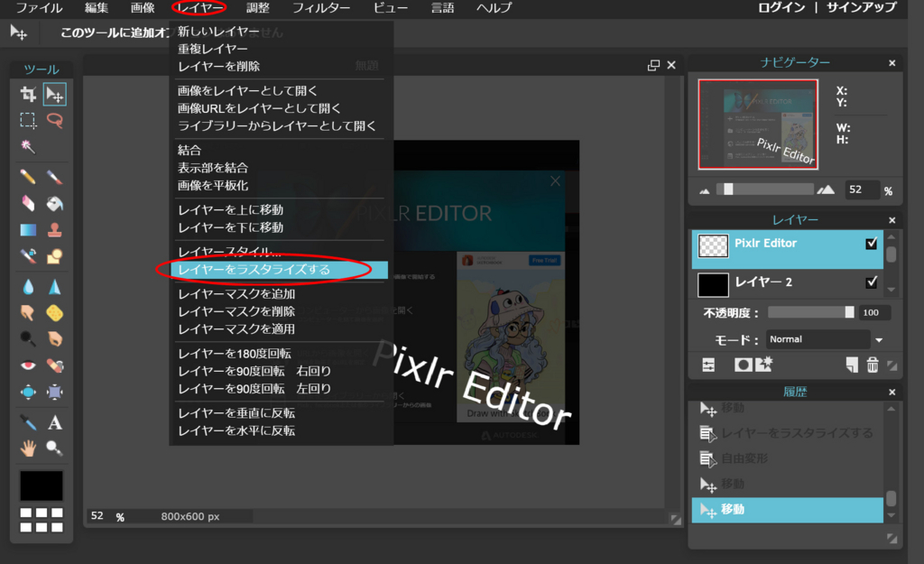Select the Brush tool
The image size is (924, 564).
pyautogui.click(x=55, y=177)
